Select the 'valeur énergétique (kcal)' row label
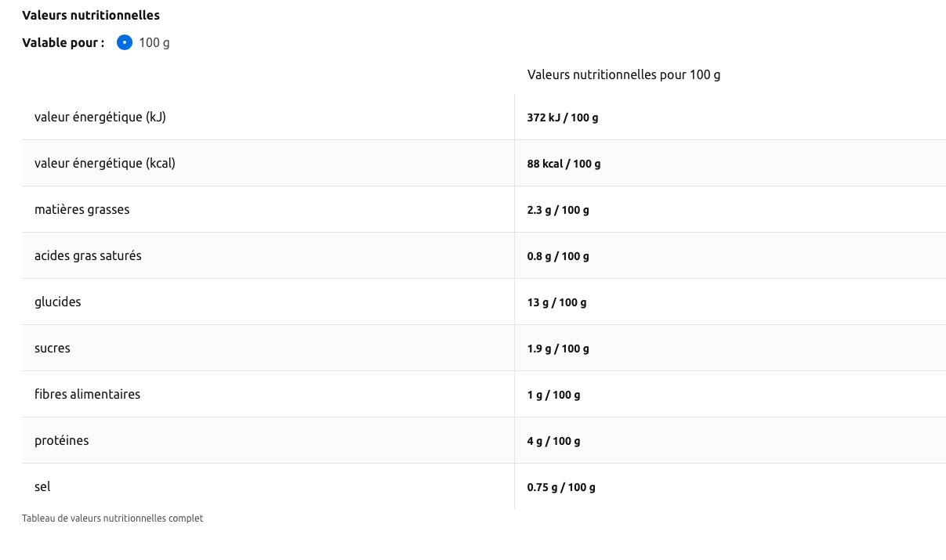This screenshot has height=560, width=946. 105,164
